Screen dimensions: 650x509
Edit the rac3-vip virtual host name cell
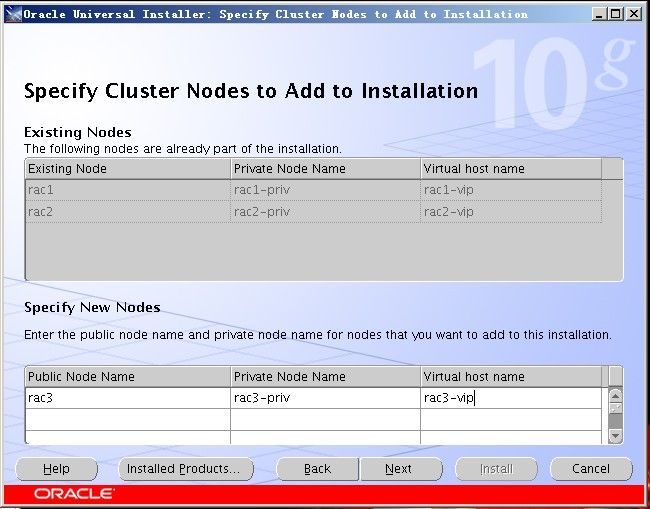pos(511,398)
